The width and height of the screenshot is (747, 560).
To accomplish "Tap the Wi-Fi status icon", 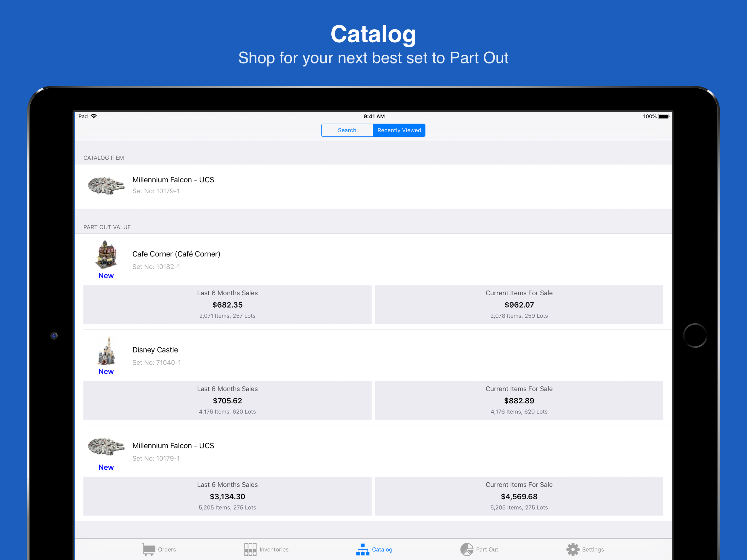I will pos(94,116).
